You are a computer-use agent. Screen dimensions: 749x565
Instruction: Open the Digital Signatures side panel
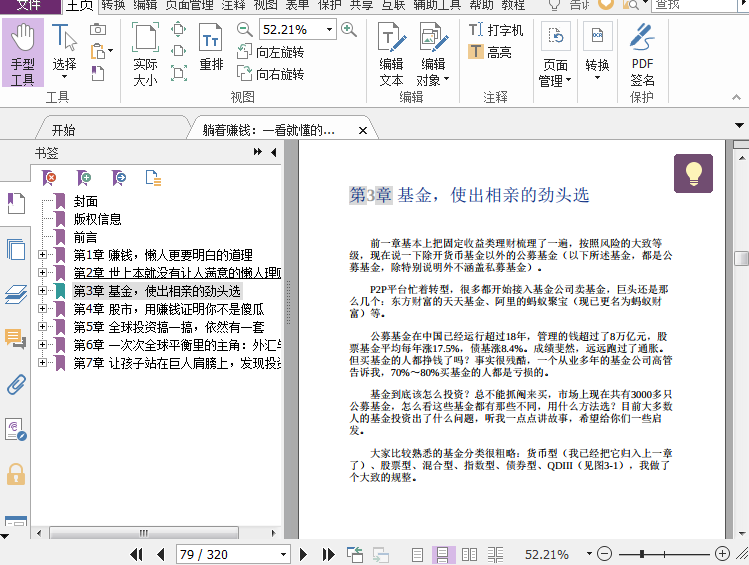(16, 429)
